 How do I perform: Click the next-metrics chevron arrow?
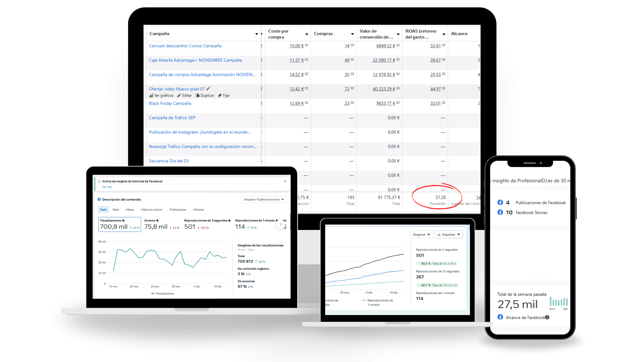[280, 225]
